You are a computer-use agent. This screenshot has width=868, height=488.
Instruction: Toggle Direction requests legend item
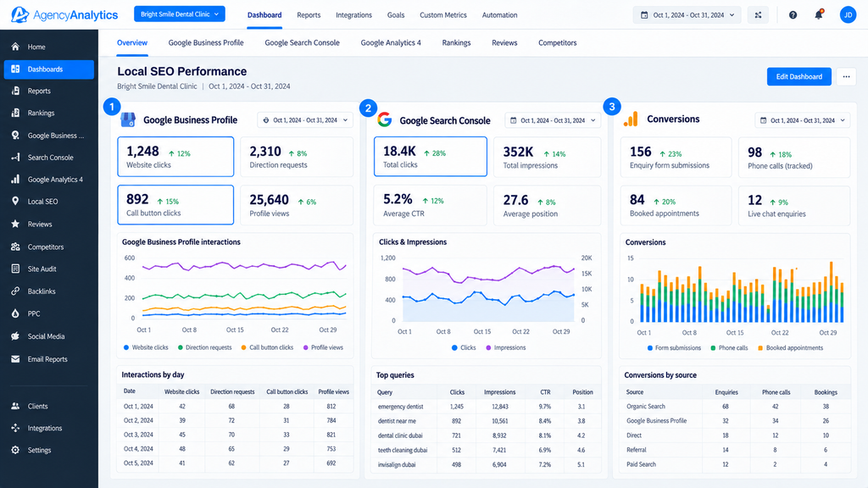tap(205, 347)
